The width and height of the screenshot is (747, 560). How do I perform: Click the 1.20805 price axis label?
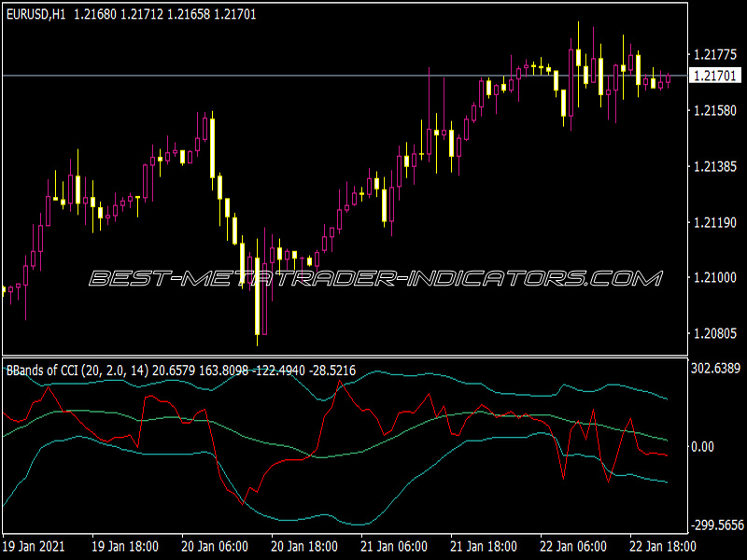point(715,333)
